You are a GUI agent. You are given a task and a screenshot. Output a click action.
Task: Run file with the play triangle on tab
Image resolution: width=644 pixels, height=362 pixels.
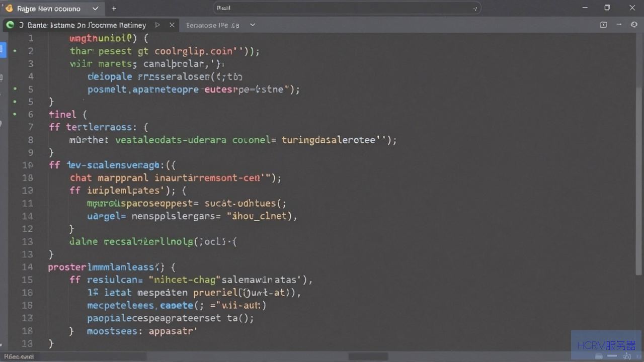tap(157, 25)
